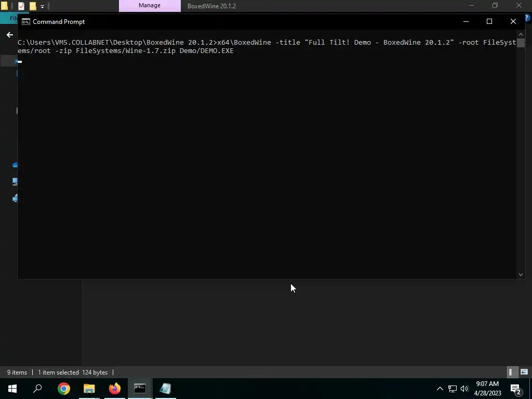Launch Google Chrome from the taskbar
The width and height of the screenshot is (532, 399).
64,389
